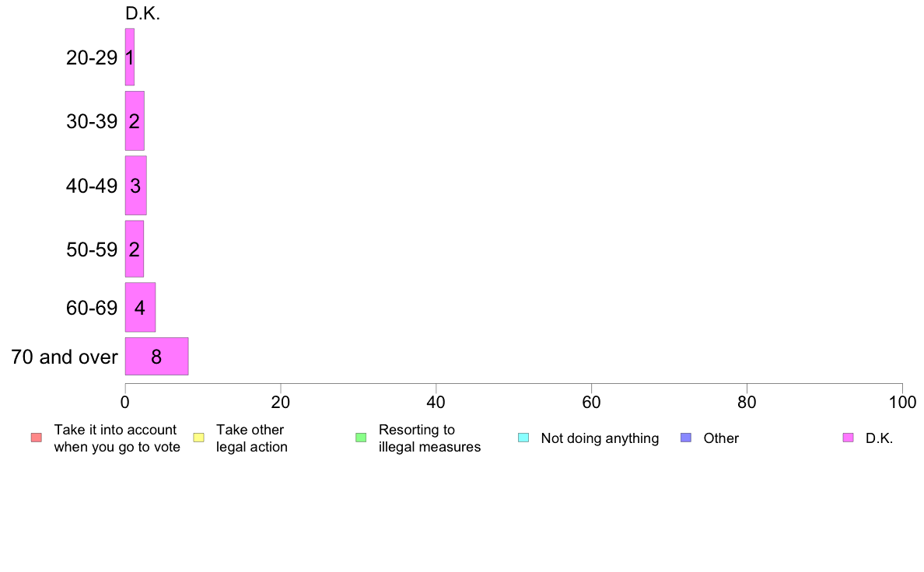Select the 30-39 bar labeled 2
This screenshot has height=572, width=924.
135,120
